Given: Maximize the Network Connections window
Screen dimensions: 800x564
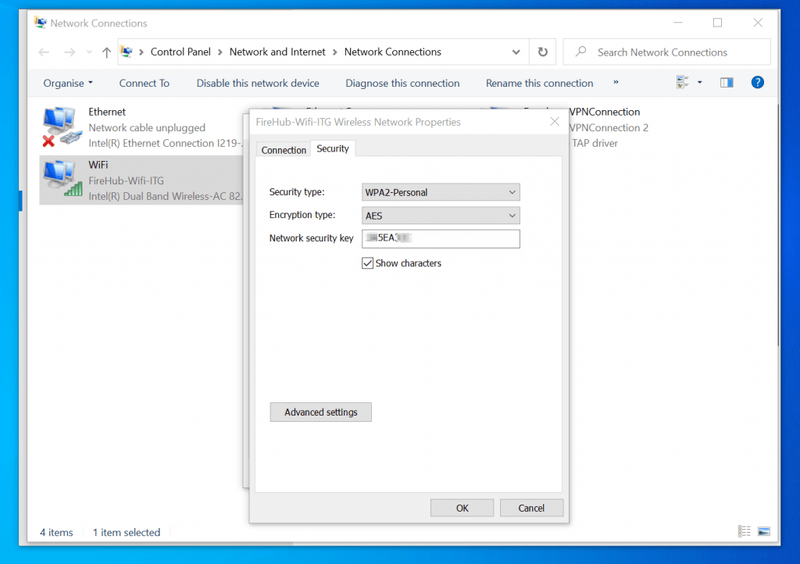Looking at the screenshot, I should 717,23.
